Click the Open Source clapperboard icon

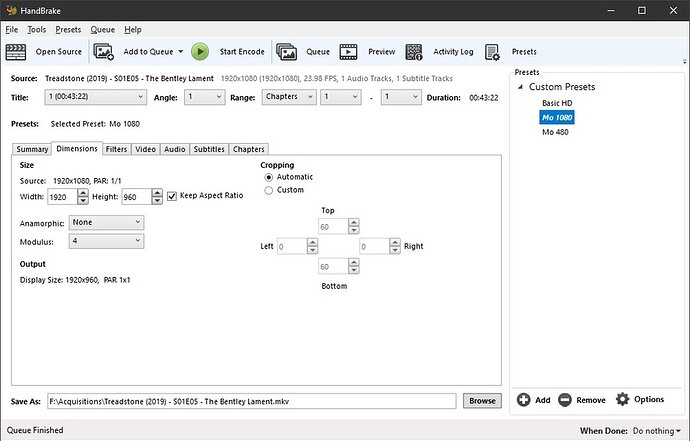(16, 52)
